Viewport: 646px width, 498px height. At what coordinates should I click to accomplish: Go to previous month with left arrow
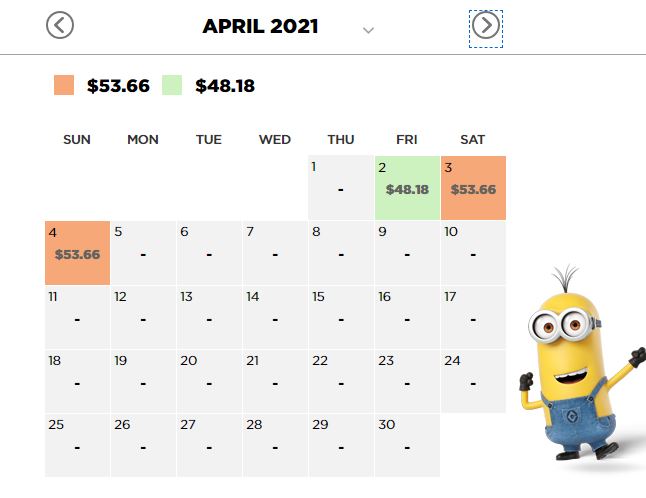pyautogui.click(x=60, y=25)
